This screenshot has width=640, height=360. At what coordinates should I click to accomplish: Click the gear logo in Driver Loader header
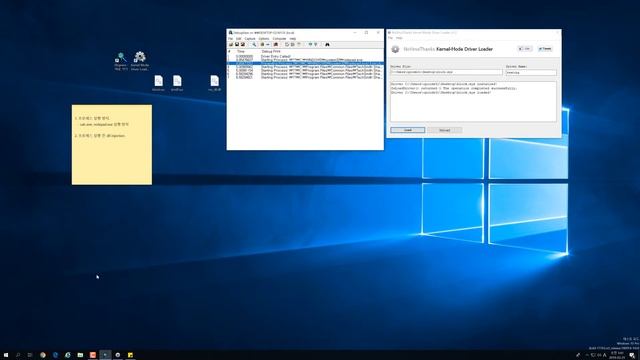point(395,49)
